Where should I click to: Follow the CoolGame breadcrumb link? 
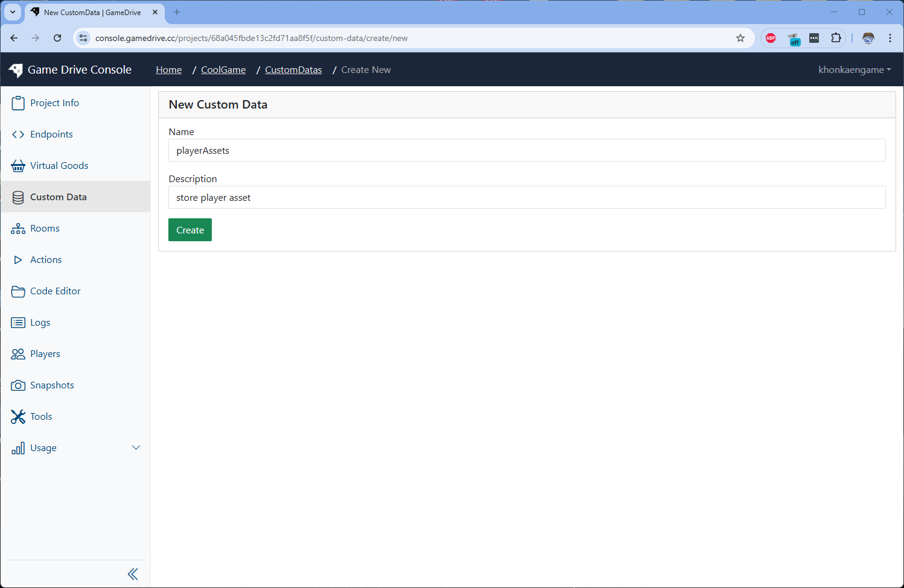coord(223,70)
